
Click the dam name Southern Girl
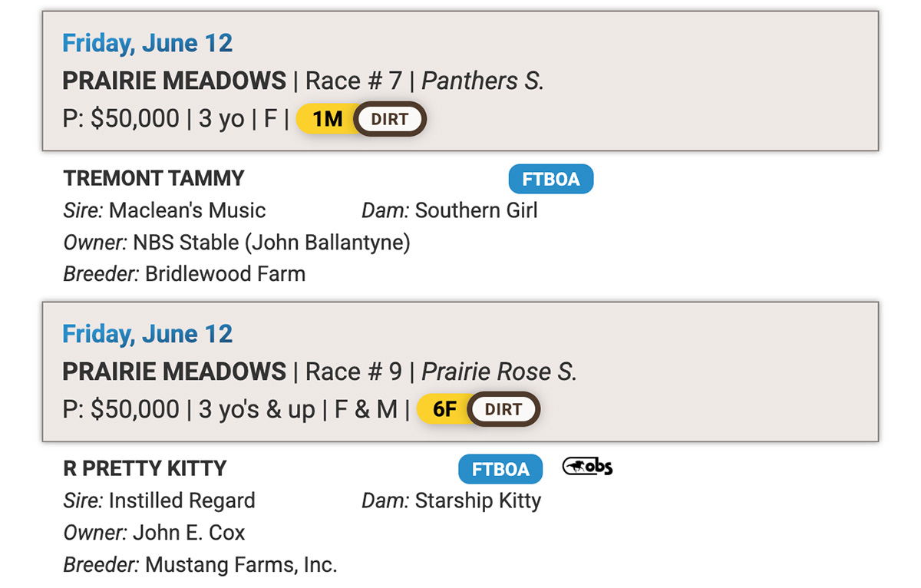point(477,210)
